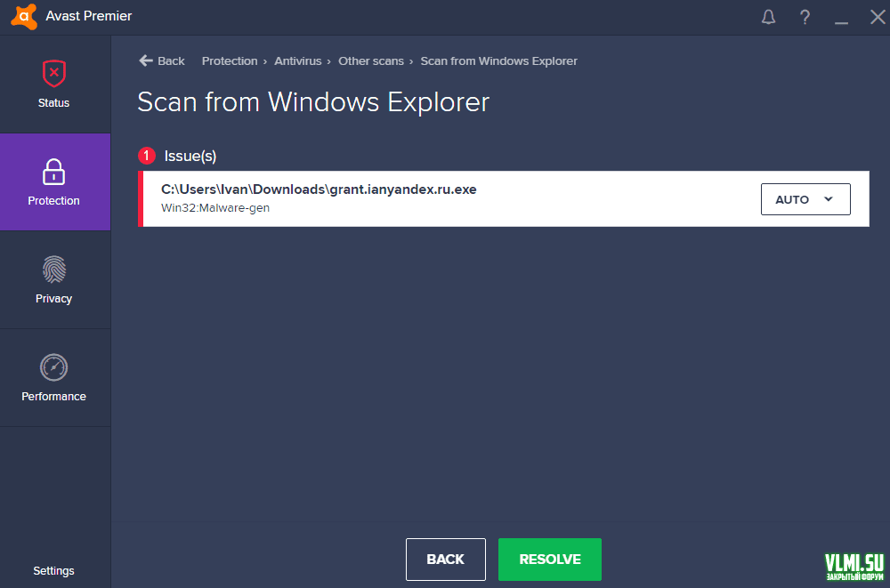Image resolution: width=890 pixels, height=588 pixels.
Task: Click the red issue count badge
Action: click(x=147, y=156)
